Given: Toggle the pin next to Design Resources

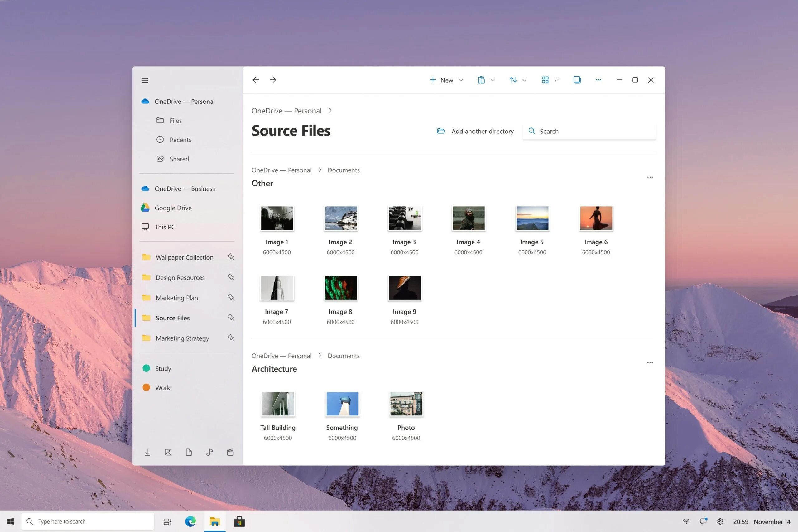Looking at the screenshot, I should (x=231, y=277).
